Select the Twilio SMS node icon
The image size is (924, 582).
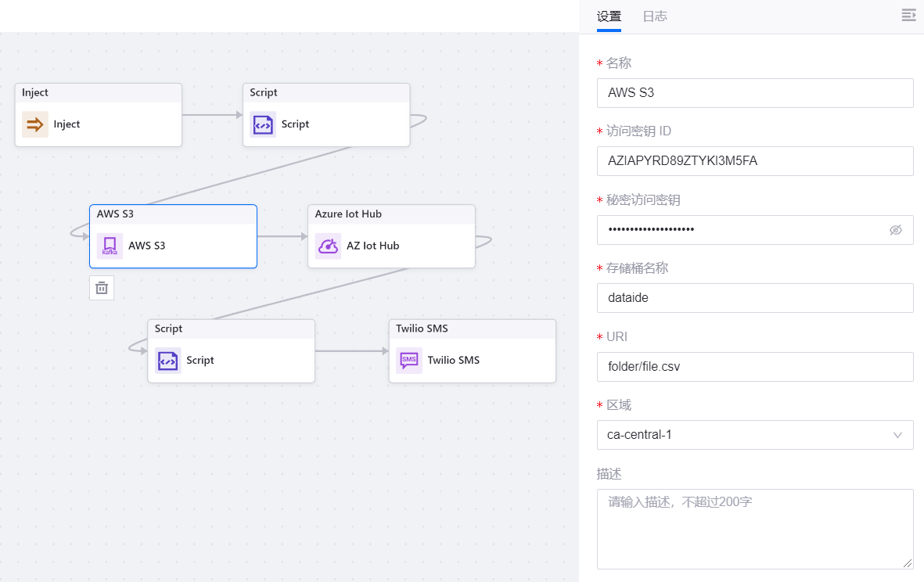pyautogui.click(x=408, y=361)
